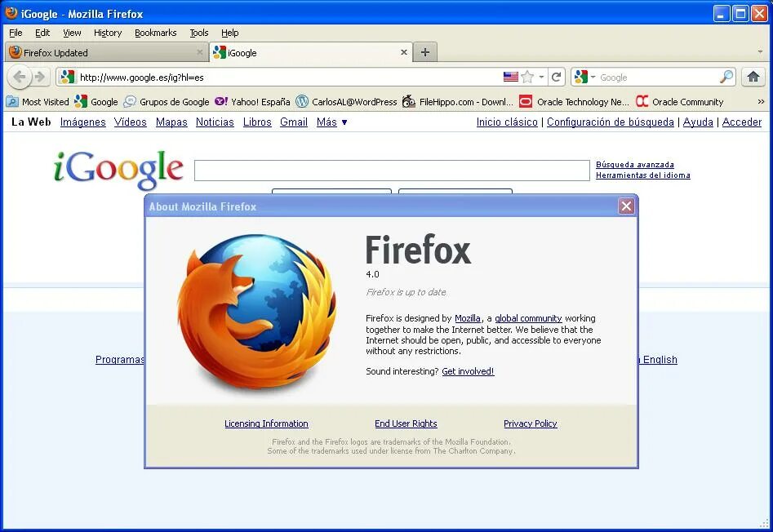
Task: Open Configuración de búsqueda link
Action: (611, 122)
